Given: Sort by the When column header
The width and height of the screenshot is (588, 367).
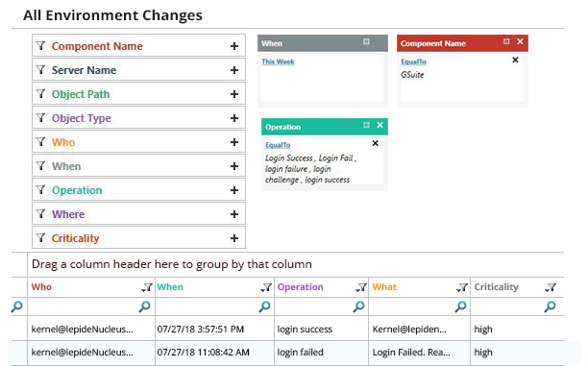Looking at the screenshot, I should click(170, 287).
